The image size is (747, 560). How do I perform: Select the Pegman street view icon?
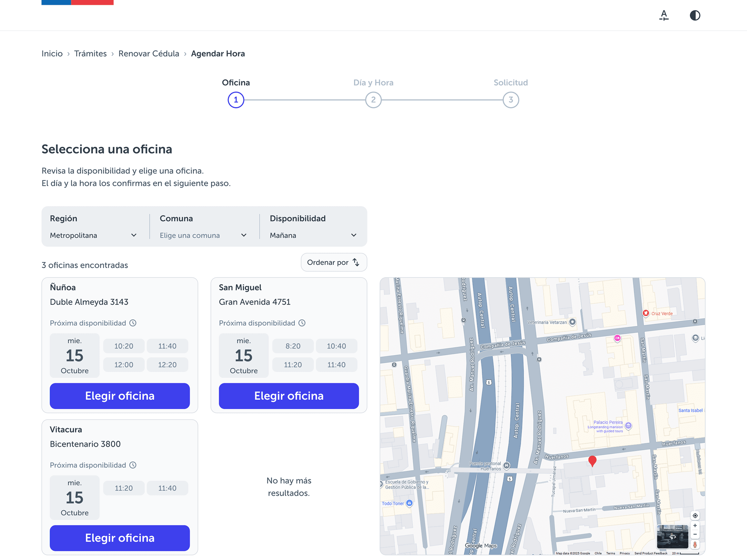pos(695,545)
